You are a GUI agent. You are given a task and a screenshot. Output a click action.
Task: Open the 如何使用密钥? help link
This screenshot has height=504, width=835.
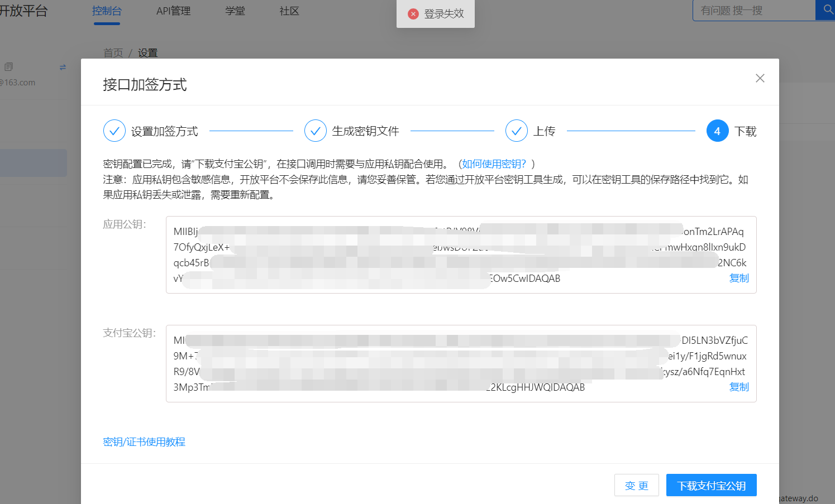tap(494, 164)
